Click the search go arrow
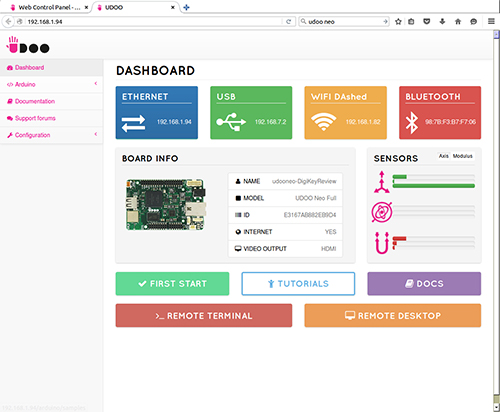The height and width of the screenshot is (412, 500). (385, 22)
